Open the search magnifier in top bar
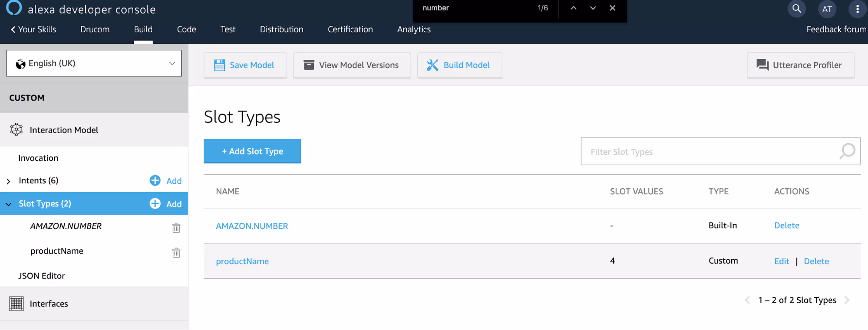The height and width of the screenshot is (330, 868). point(797,9)
